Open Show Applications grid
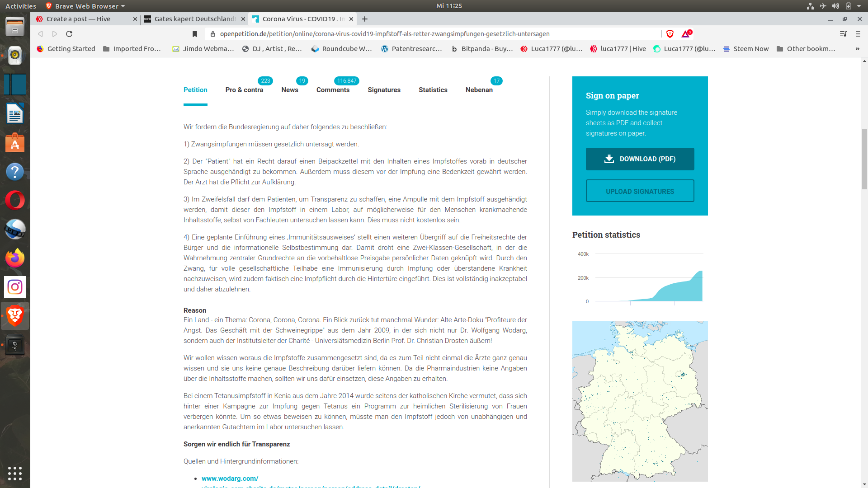The height and width of the screenshot is (488, 868). [15, 473]
